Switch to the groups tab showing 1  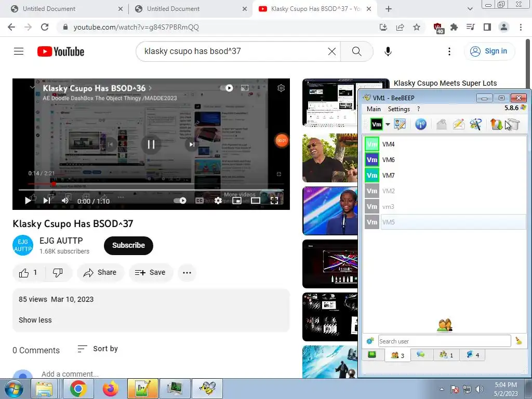pyautogui.click(x=446, y=355)
